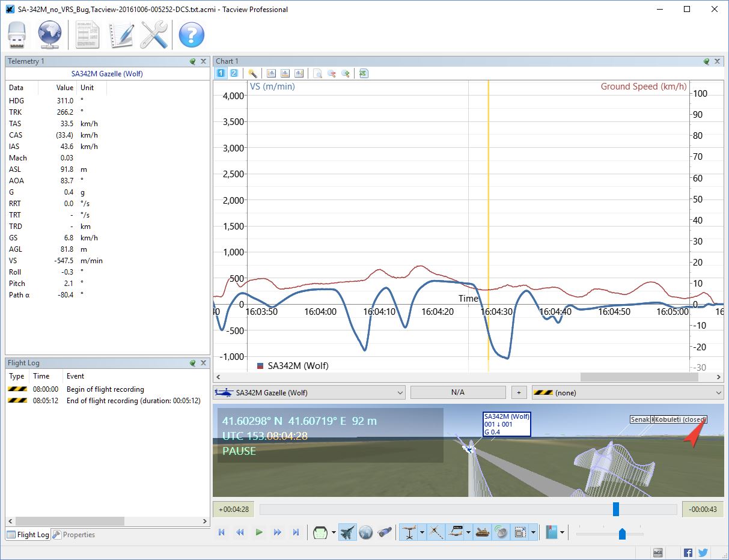Open selection frame options dropdown arrow
This screenshot has width=729, height=560.
click(x=533, y=532)
